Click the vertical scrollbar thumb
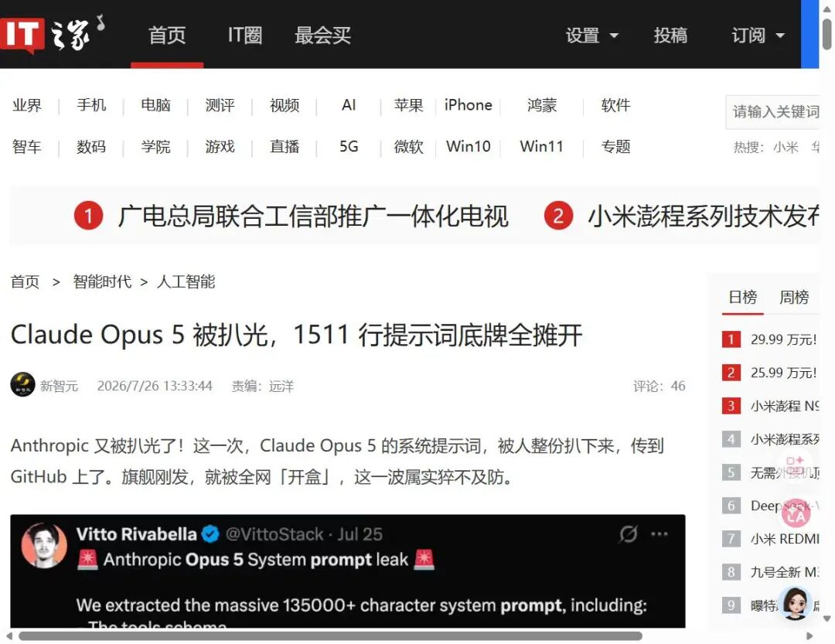Image resolution: width=835 pixels, height=644 pixels. [827, 34]
